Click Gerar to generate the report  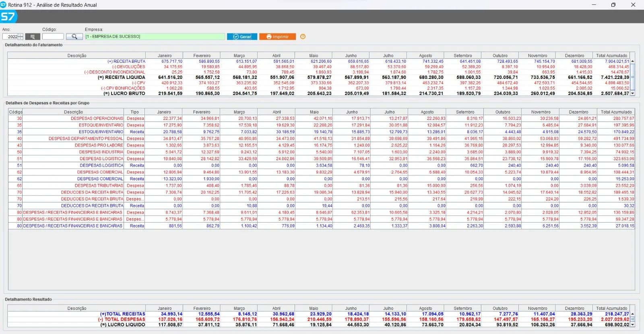click(242, 37)
